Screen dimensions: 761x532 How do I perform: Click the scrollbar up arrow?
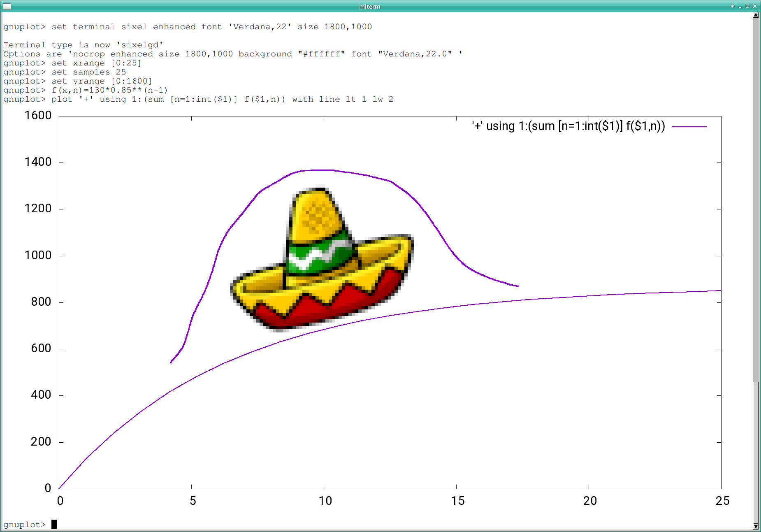[756, 15]
